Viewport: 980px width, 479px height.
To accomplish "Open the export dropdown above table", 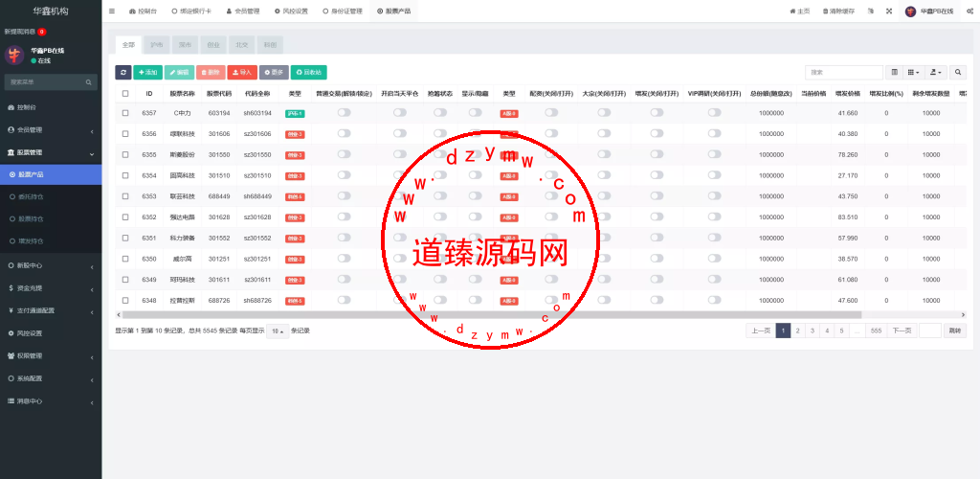I will [936, 73].
